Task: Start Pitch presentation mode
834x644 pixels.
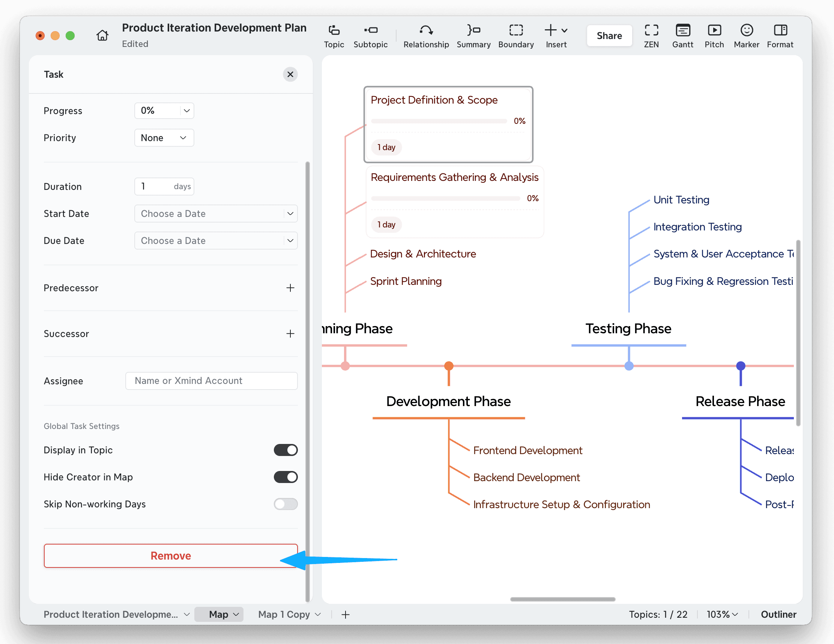Action: tap(714, 36)
